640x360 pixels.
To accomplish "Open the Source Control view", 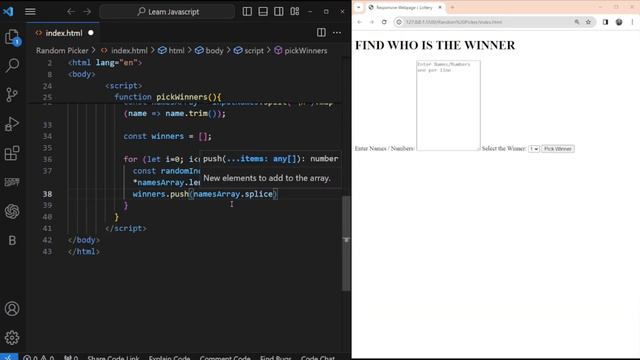I will pos(12,95).
